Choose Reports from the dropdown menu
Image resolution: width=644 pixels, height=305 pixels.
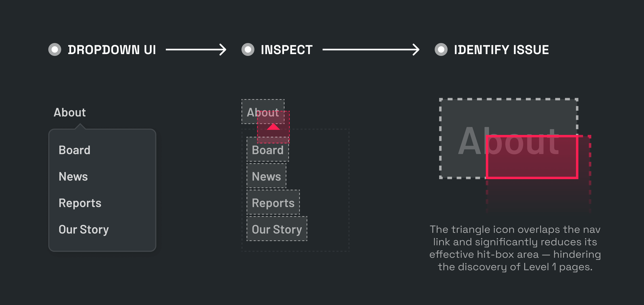pyautogui.click(x=80, y=203)
